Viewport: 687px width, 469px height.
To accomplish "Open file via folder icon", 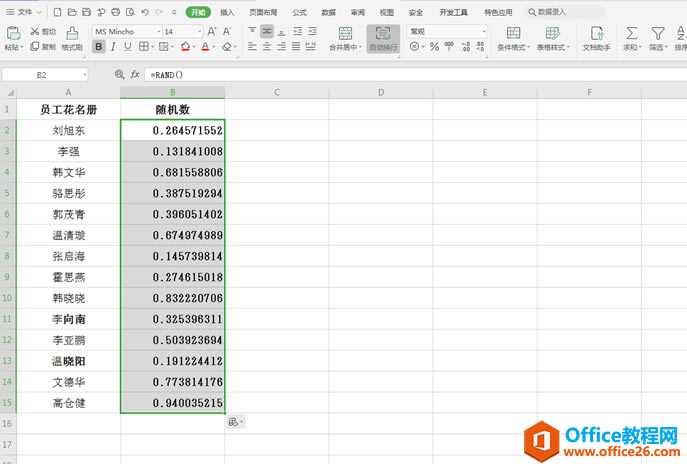I will (x=72, y=12).
